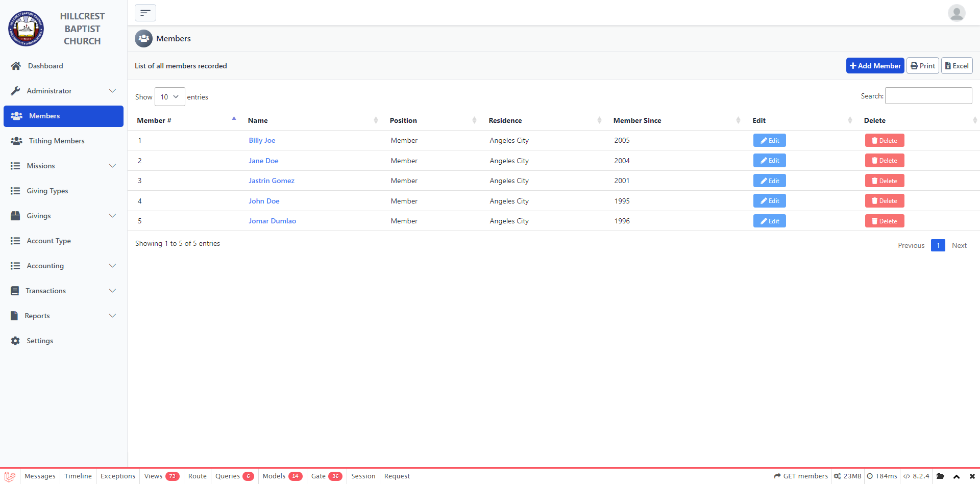Sort table by Member Since column
Image resolution: width=980 pixels, height=485 pixels.
(x=637, y=120)
